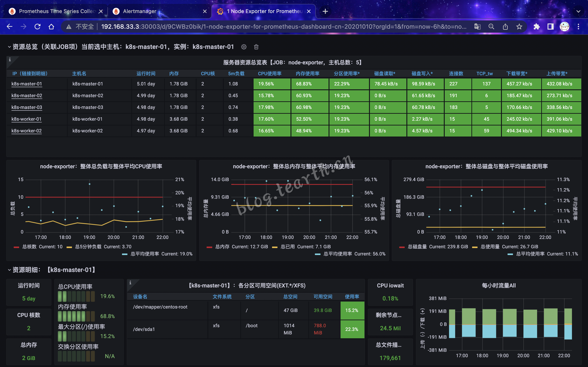This screenshot has width=588, height=367.
Task: Click the info icon on the server overview panel
Action: (10, 60)
